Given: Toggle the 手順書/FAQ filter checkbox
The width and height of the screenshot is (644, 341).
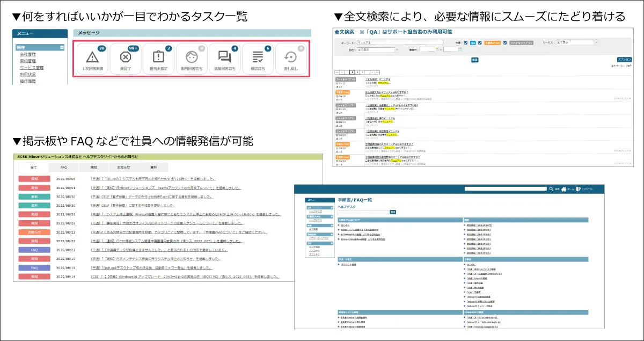Looking at the screenshot, I should point(479,43).
